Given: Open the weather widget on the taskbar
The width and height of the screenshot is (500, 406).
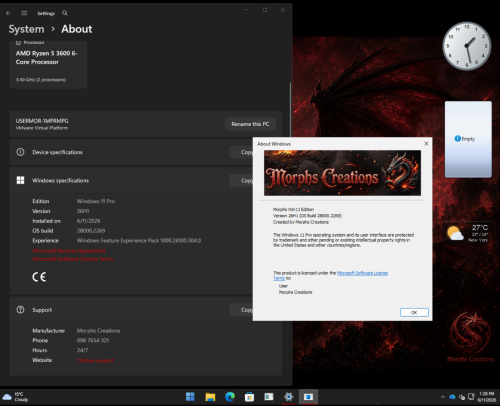Looking at the screenshot, I should click(15, 397).
